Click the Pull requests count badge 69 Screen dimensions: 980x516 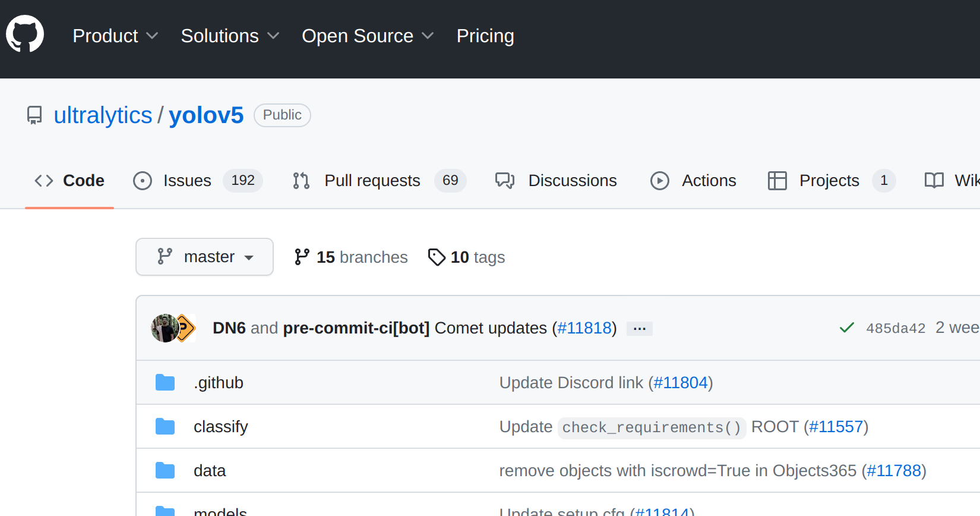[450, 180]
